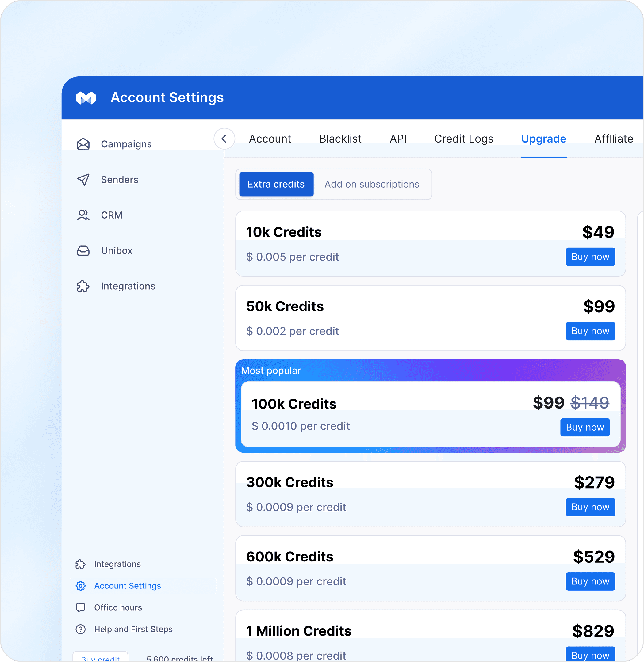Image resolution: width=644 pixels, height=662 pixels.
Task: Buy now the 10k Credits pack
Action: tap(590, 257)
